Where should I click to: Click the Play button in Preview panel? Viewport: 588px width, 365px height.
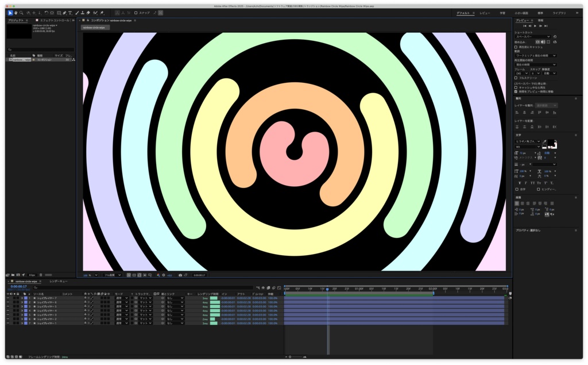point(535,26)
